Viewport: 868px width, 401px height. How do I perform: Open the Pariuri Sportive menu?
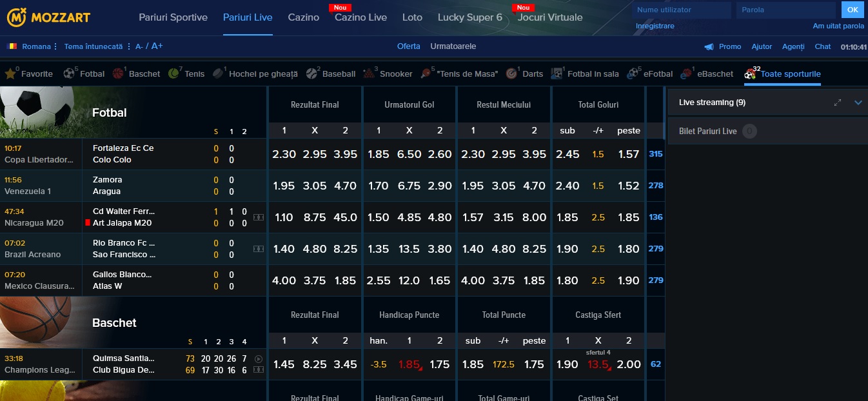pyautogui.click(x=173, y=17)
